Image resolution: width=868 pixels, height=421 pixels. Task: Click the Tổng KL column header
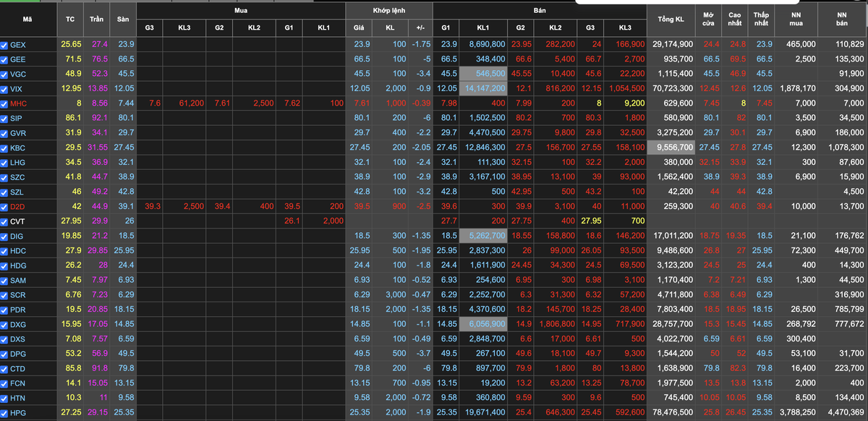tap(671, 19)
